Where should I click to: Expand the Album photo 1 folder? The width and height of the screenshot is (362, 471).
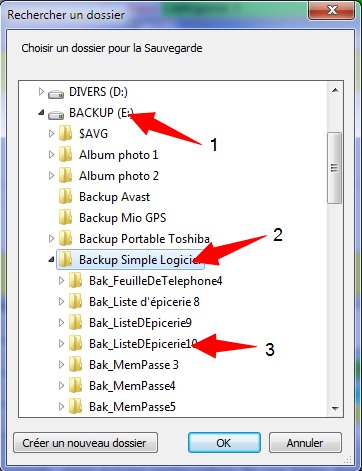51,155
